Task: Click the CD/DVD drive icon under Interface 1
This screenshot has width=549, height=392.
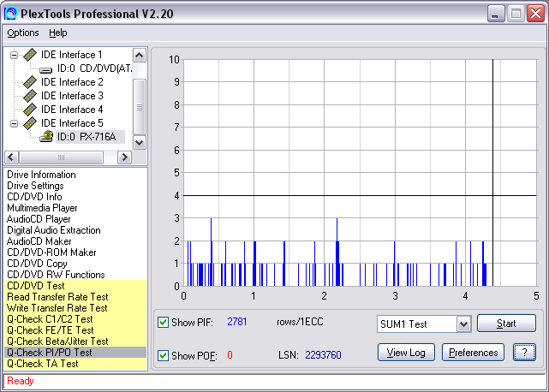Action: 46,70
